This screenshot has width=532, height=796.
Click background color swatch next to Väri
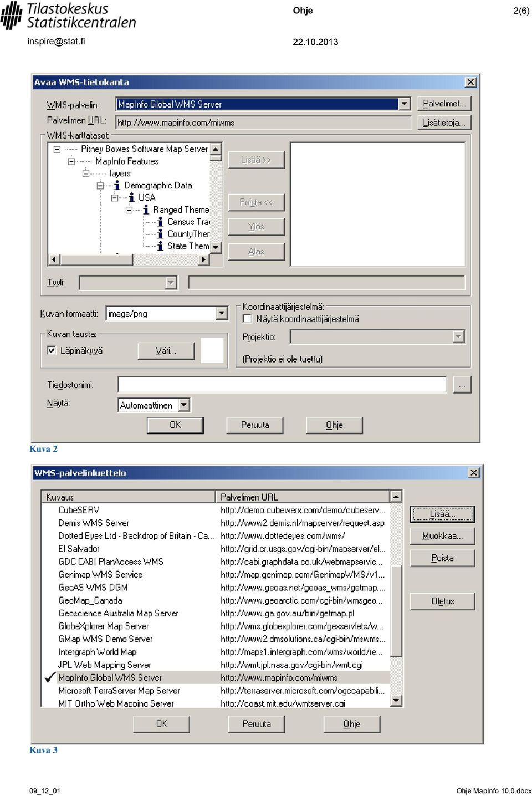[x=212, y=350]
